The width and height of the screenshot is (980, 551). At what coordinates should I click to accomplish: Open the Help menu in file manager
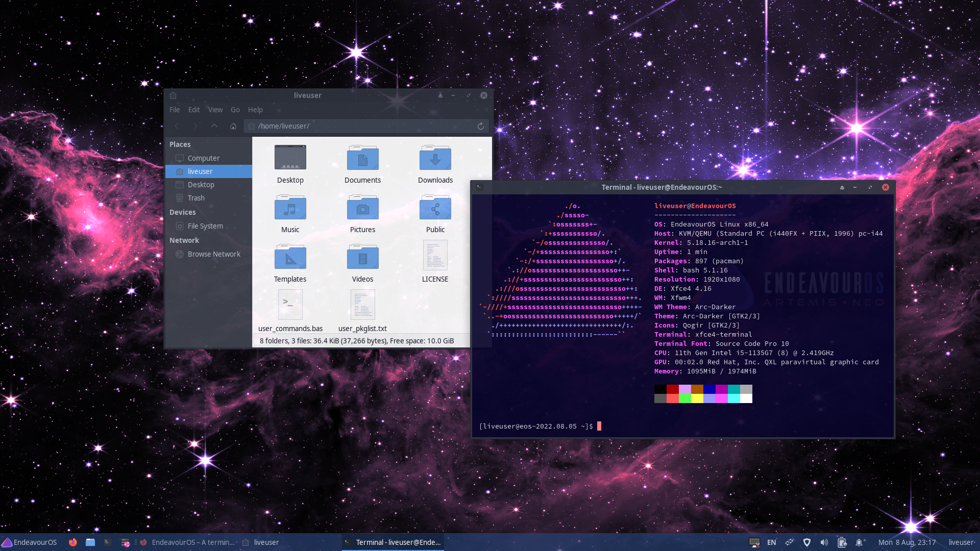(x=255, y=110)
